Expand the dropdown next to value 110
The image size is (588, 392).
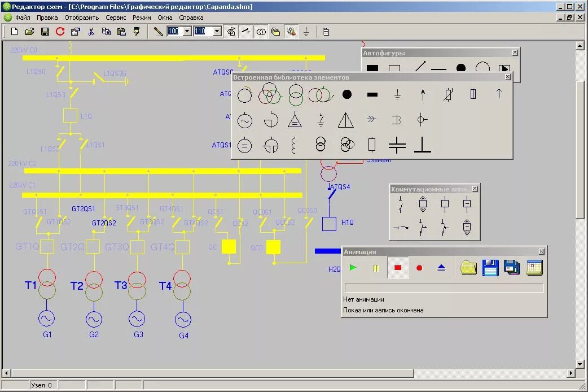click(x=217, y=32)
